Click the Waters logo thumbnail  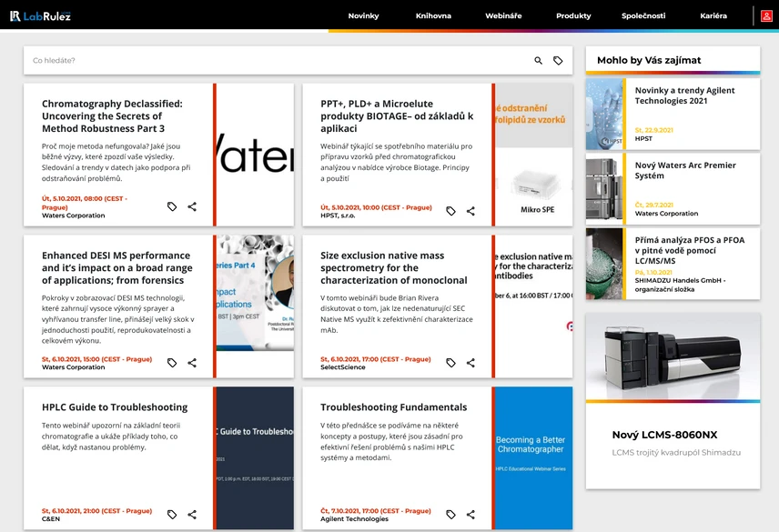pyautogui.click(x=256, y=155)
